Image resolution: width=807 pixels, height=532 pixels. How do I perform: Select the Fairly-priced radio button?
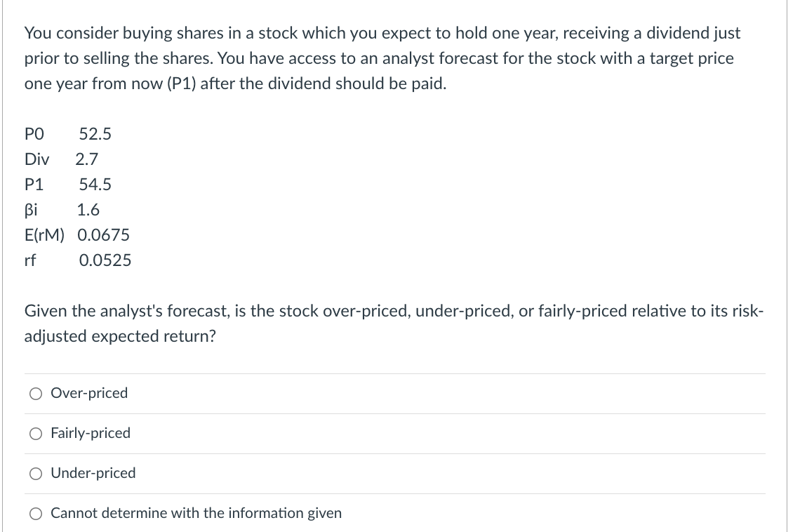coord(35,434)
